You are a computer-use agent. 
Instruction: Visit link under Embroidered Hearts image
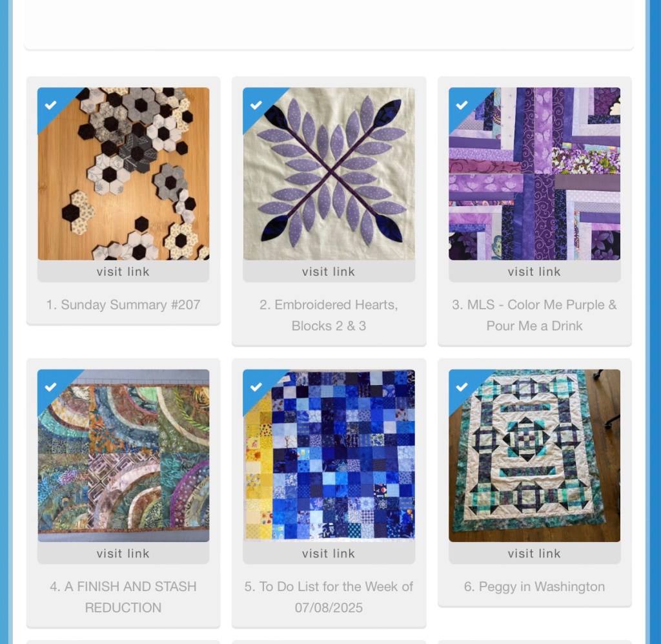coord(329,271)
